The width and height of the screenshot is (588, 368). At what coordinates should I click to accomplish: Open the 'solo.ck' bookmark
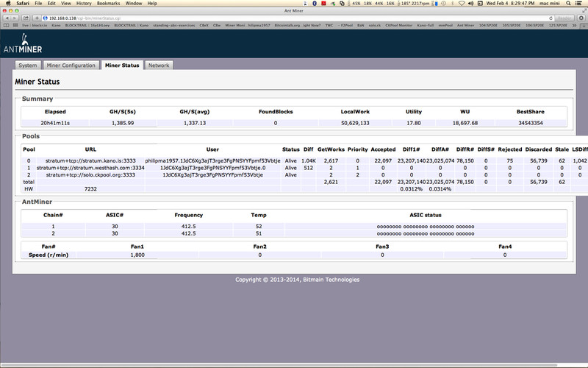[375, 25]
